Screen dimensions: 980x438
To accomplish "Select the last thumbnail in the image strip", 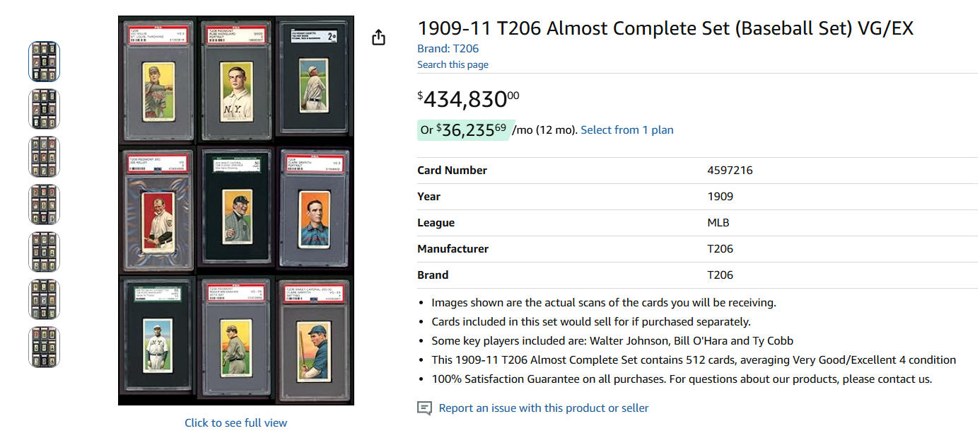I will (44, 345).
